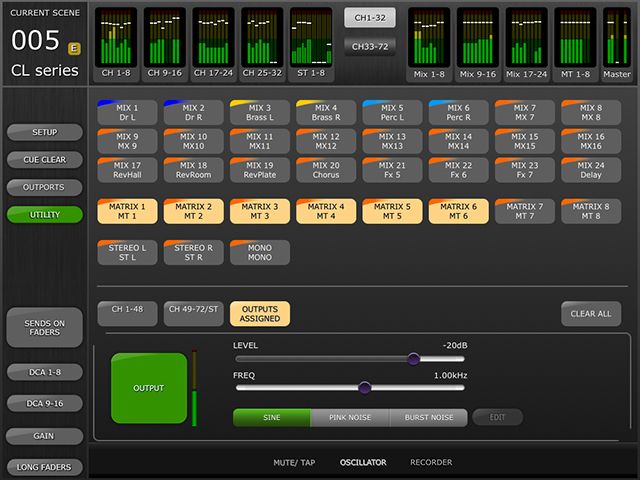
Task: Toggle the green oscillator OUTPUT button
Action: [149, 388]
